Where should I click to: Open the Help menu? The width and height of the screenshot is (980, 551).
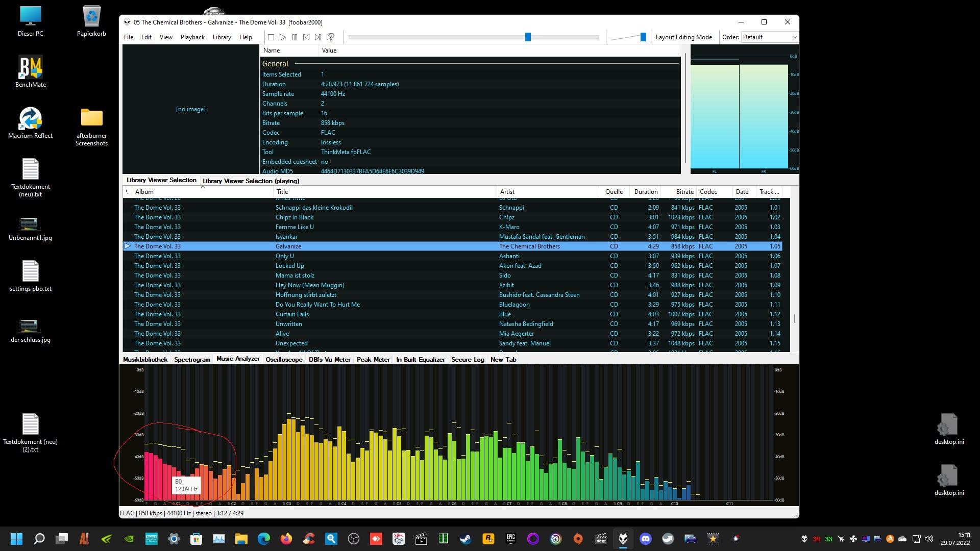[x=246, y=37]
